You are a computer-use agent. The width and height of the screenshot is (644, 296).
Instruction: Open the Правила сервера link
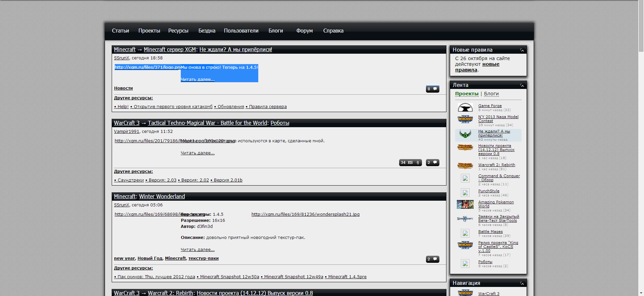point(266,107)
